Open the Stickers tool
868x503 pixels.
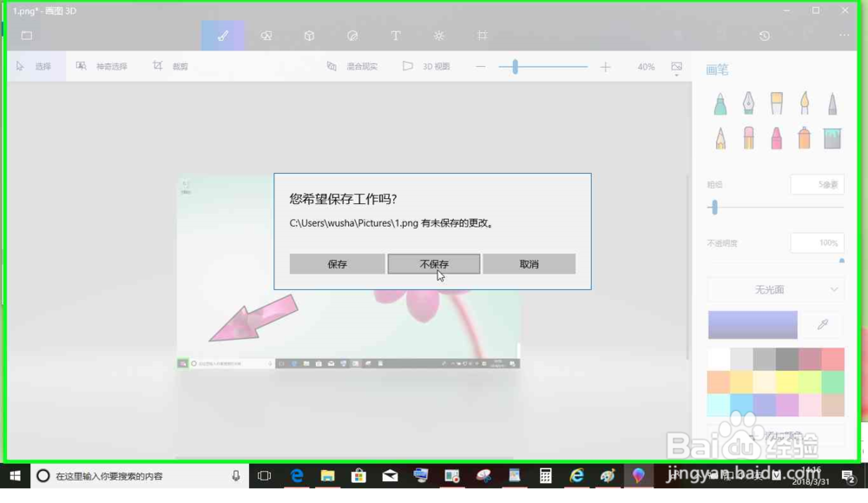click(352, 36)
